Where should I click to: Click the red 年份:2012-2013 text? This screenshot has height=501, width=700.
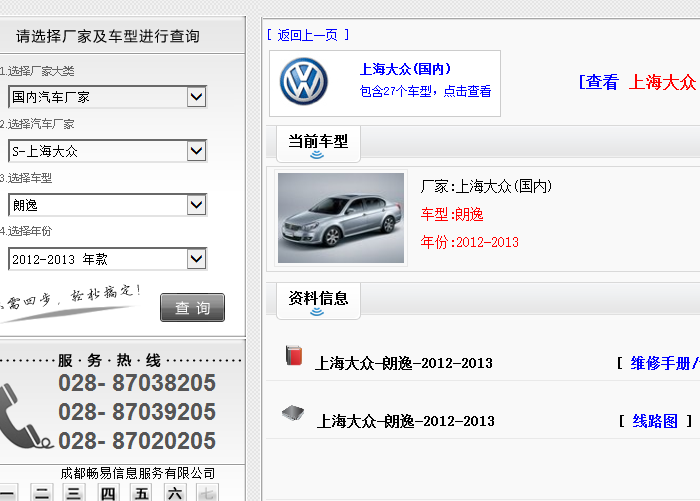470,242
